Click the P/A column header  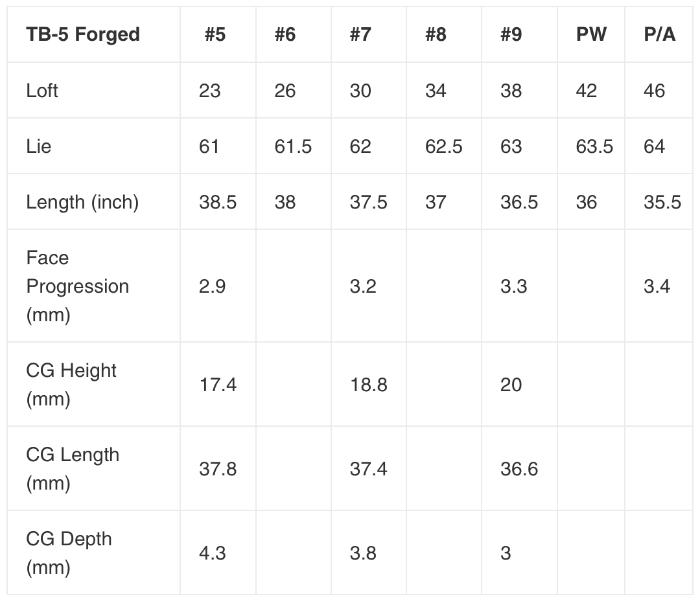[659, 34]
